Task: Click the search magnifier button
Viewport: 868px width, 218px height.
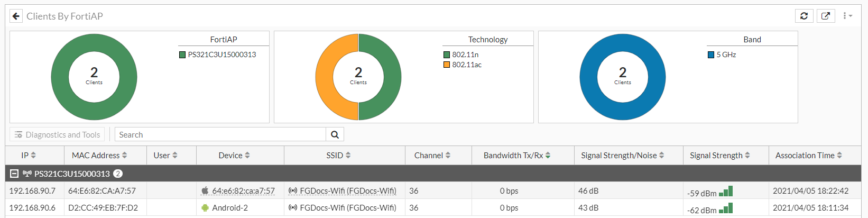Action: [x=335, y=135]
